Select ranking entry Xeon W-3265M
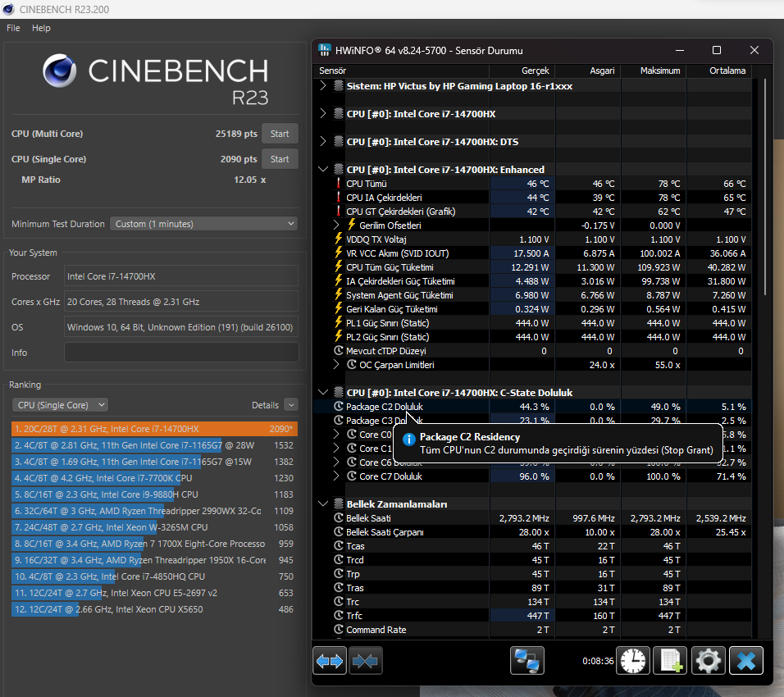The width and height of the screenshot is (784, 697). tap(154, 527)
